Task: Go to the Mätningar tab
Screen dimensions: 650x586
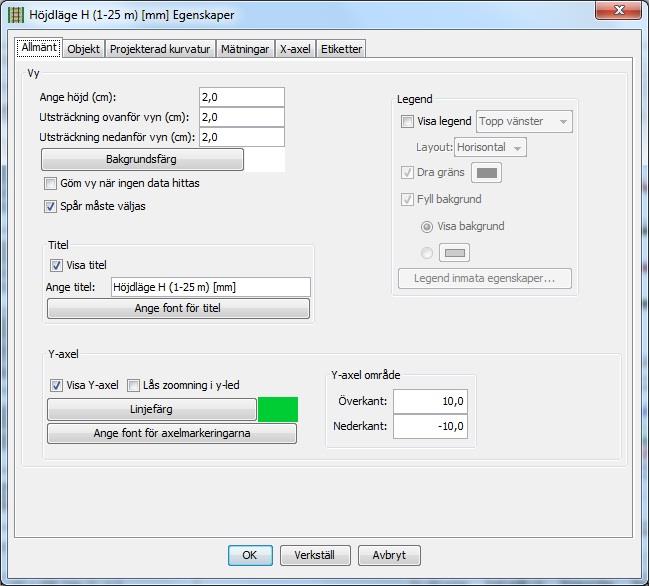Action: (x=245, y=49)
